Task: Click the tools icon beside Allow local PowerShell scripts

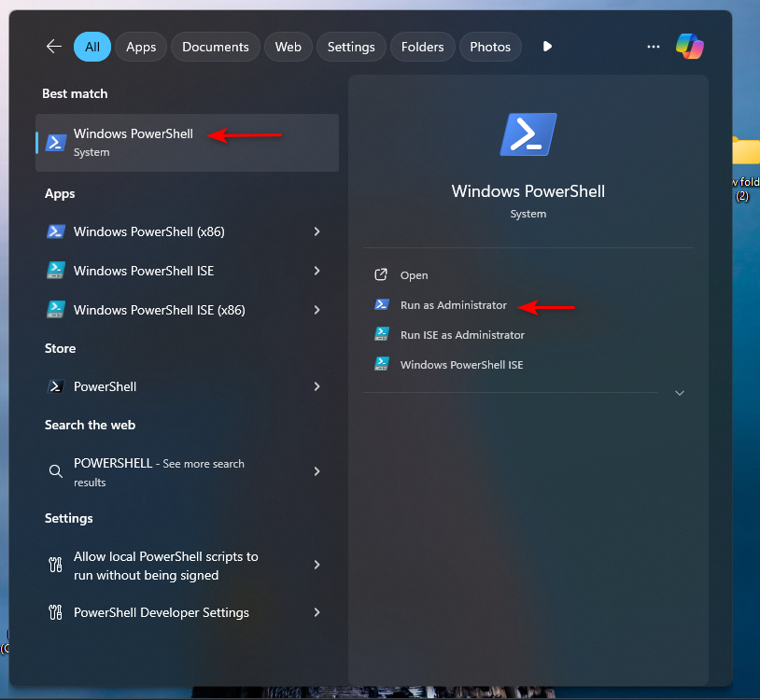Action: pyautogui.click(x=56, y=565)
